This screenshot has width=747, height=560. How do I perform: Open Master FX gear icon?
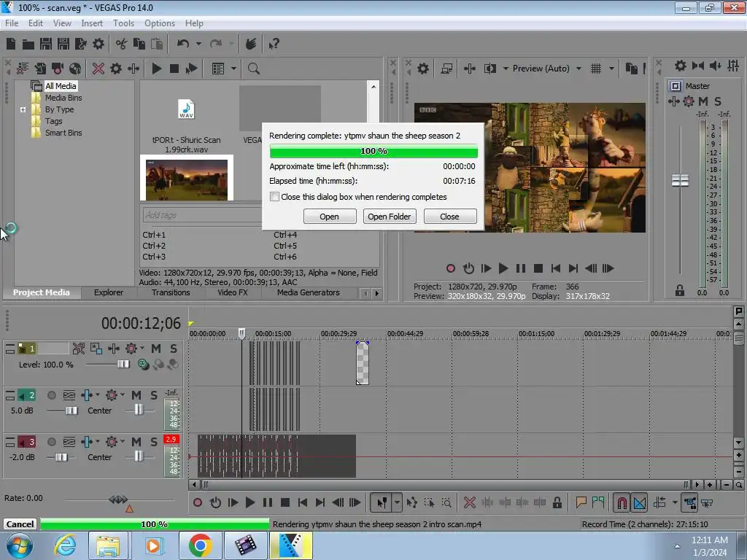[689, 101]
